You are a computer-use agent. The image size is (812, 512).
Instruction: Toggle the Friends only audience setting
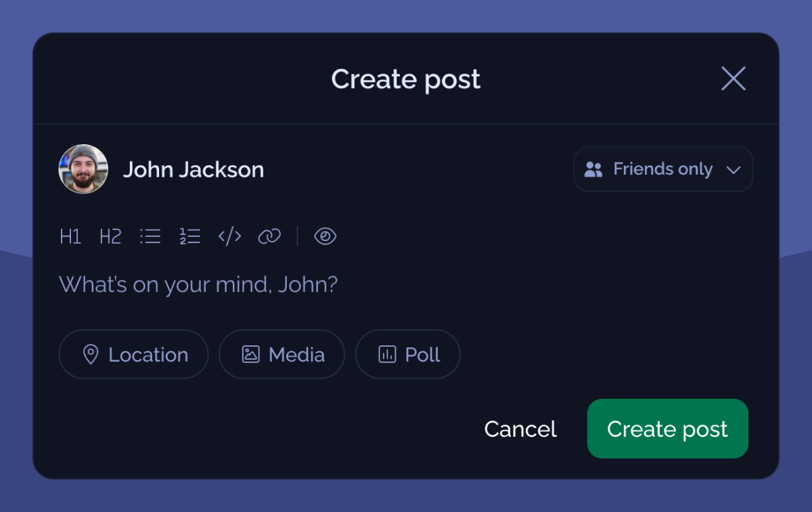(663, 169)
